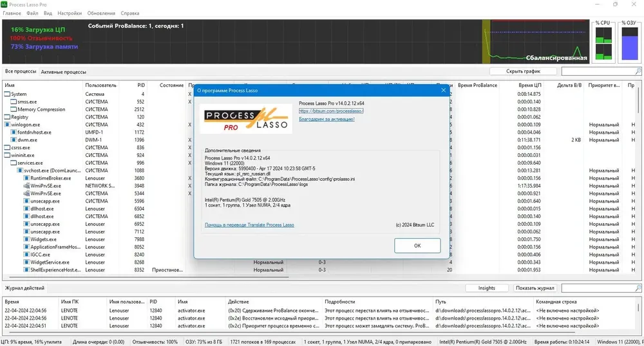The height and width of the screenshot is (346, 644).
Task: Click the magnifier icon in the log search field
Action: [638, 288]
